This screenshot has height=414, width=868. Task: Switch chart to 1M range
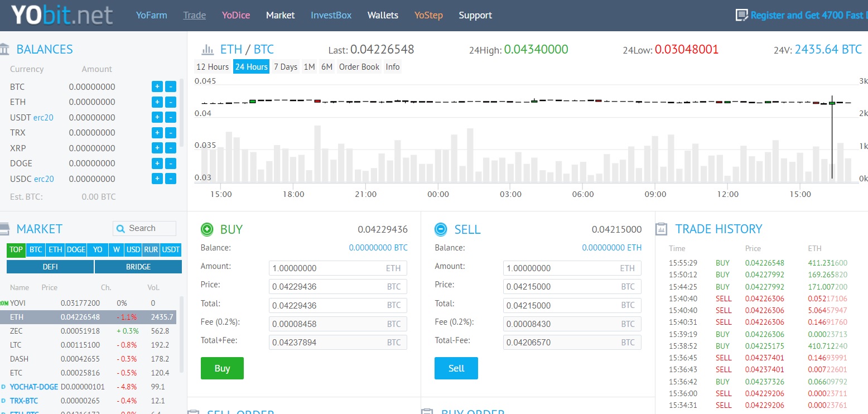point(309,66)
